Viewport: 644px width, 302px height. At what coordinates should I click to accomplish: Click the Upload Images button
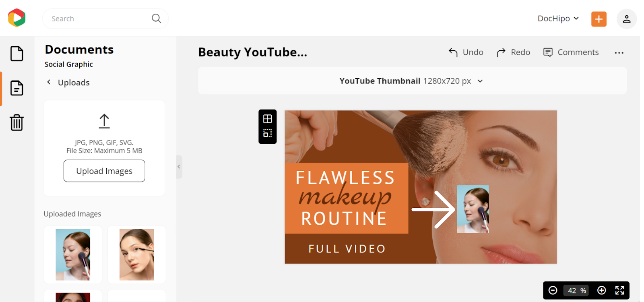click(104, 171)
